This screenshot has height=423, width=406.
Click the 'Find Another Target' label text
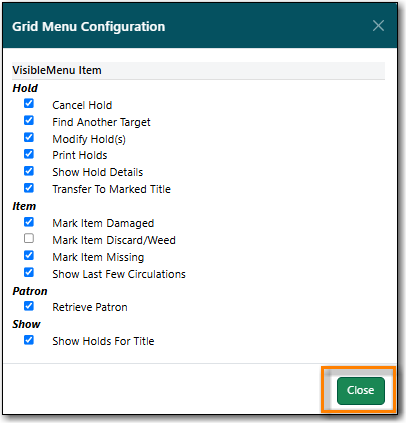click(x=101, y=122)
